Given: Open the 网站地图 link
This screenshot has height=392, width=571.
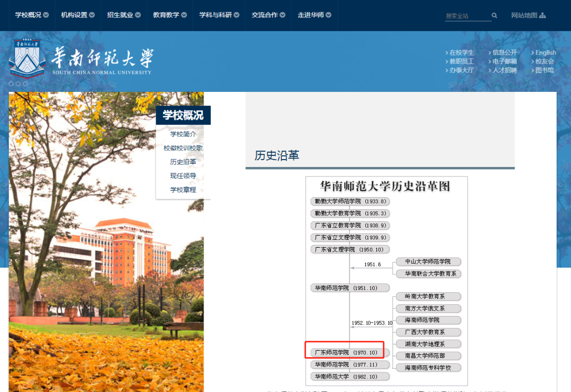Looking at the screenshot, I should [x=524, y=15].
